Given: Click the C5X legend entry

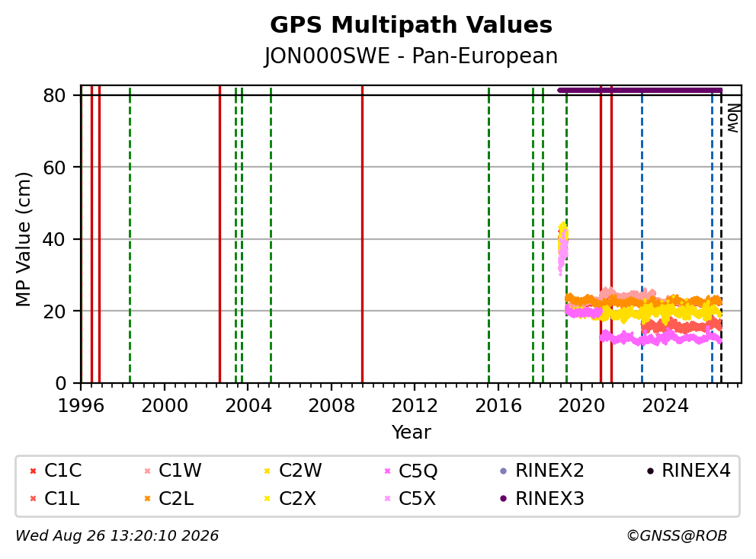Looking at the screenshot, I should pyautogui.click(x=410, y=499).
